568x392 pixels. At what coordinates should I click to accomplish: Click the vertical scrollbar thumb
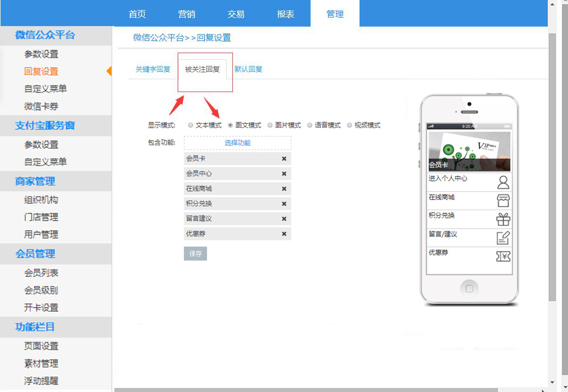click(552, 167)
